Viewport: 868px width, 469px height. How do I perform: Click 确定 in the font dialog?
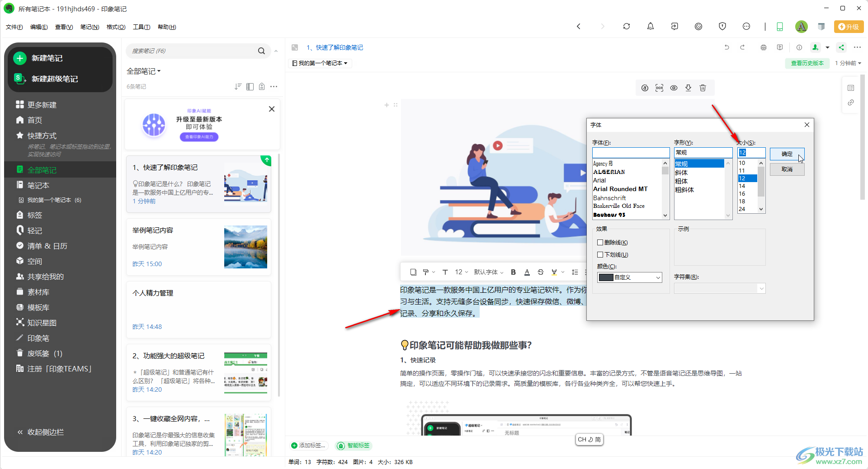coord(787,154)
